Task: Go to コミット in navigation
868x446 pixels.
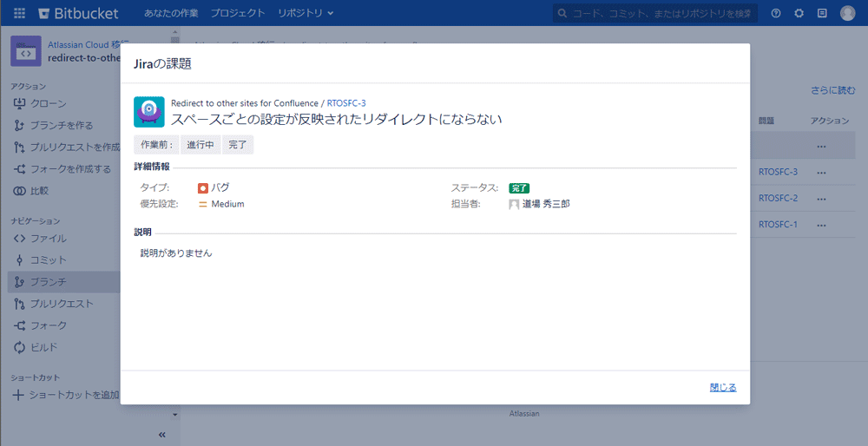Action: tap(48, 260)
